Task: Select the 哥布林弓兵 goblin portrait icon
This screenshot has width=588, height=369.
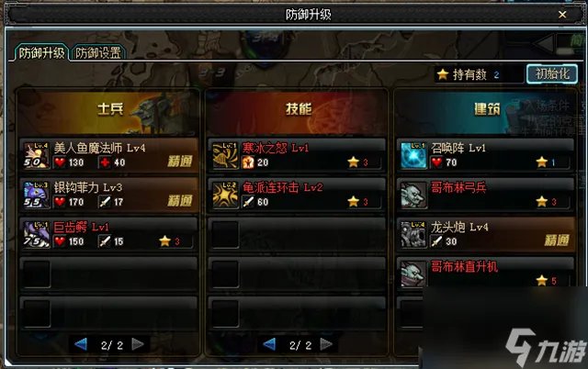Action: (x=413, y=195)
